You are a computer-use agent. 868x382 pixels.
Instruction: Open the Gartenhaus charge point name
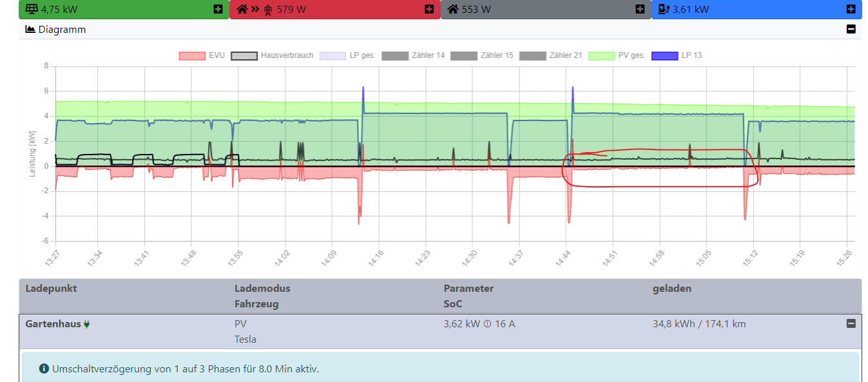(53, 324)
